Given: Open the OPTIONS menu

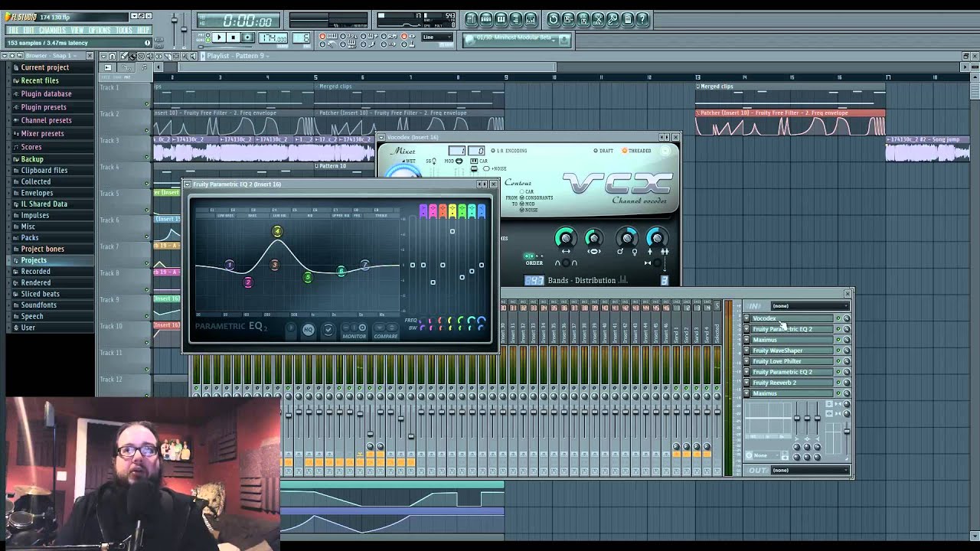Looking at the screenshot, I should click(x=100, y=31).
